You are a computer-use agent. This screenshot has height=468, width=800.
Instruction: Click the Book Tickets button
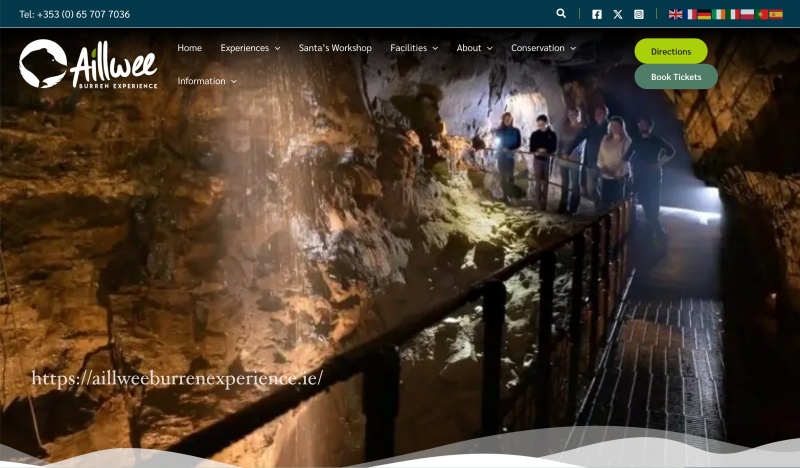coord(676,77)
